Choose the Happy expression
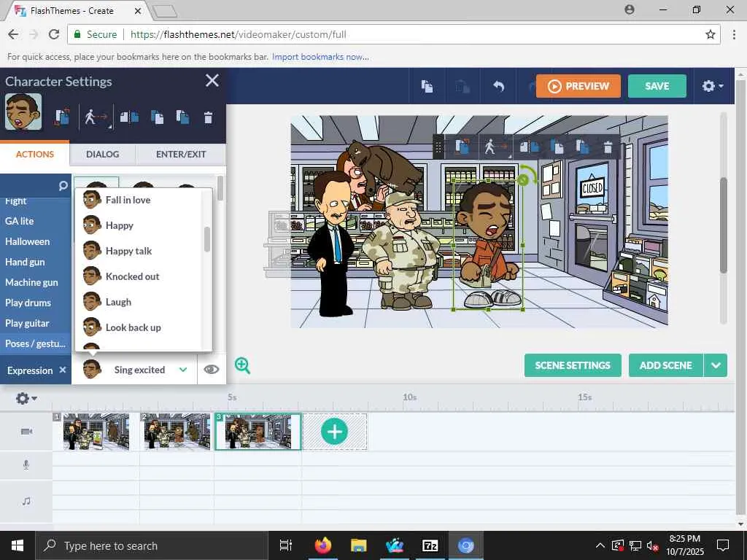 tap(139, 225)
